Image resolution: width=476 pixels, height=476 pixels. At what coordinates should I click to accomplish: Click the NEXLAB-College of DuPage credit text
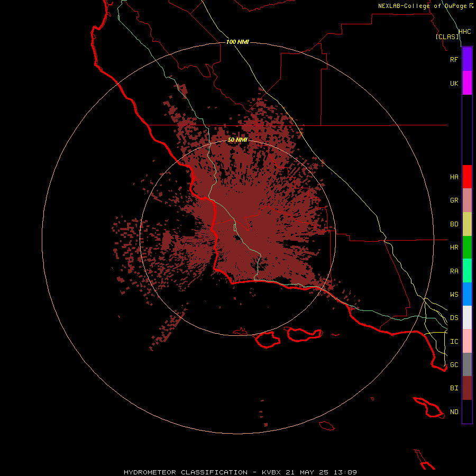tap(423, 6)
